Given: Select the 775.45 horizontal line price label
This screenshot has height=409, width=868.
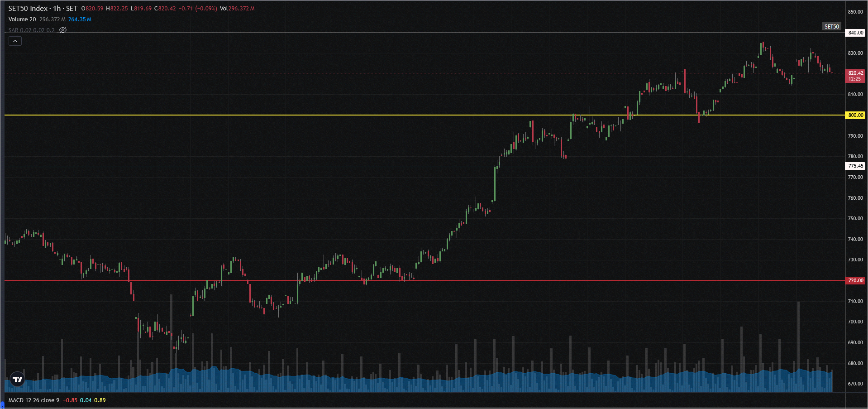Looking at the screenshot, I should click(855, 166).
